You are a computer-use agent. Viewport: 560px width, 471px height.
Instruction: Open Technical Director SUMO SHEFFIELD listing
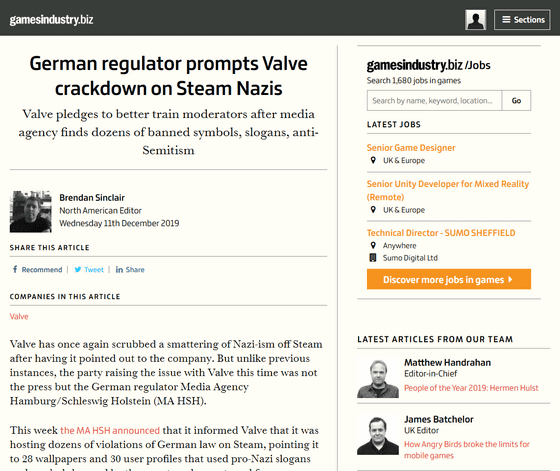click(x=441, y=233)
